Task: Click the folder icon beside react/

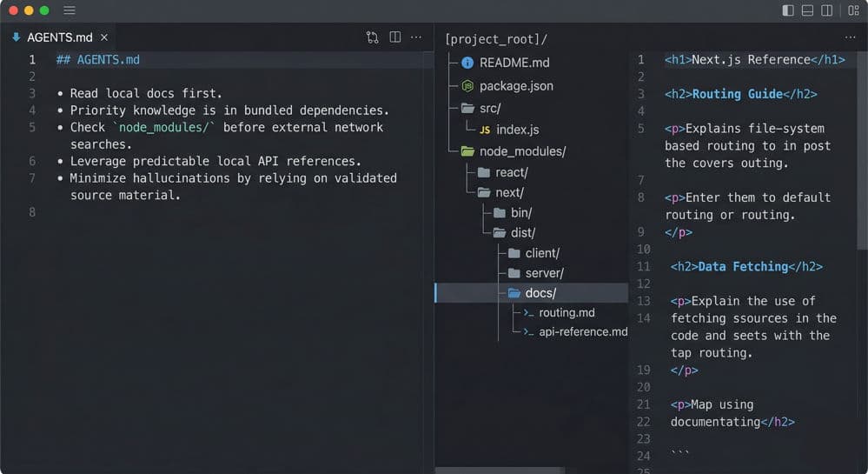Action: [484, 172]
